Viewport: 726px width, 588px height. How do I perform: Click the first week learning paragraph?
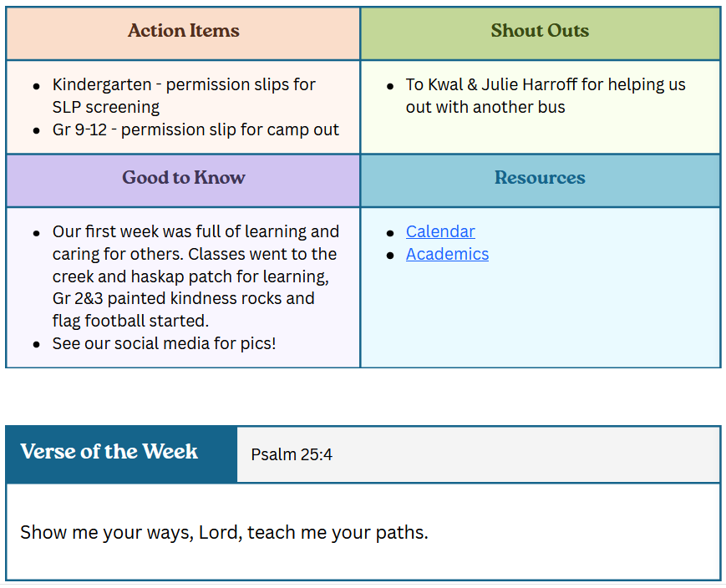(195, 276)
